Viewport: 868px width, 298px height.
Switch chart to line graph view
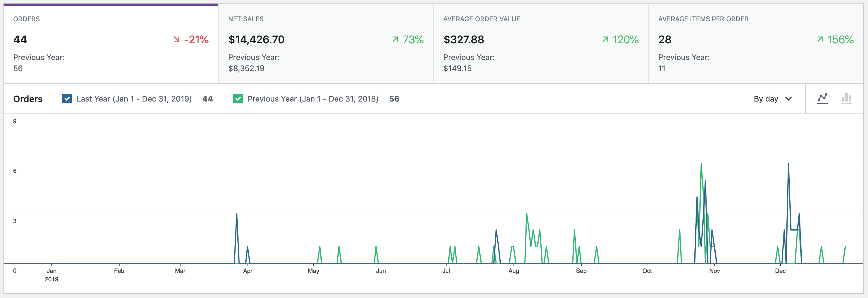tap(823, 99)
